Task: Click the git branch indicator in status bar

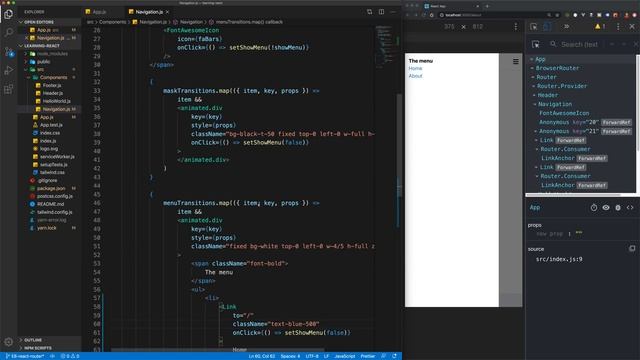Action: tap(25, 356)
